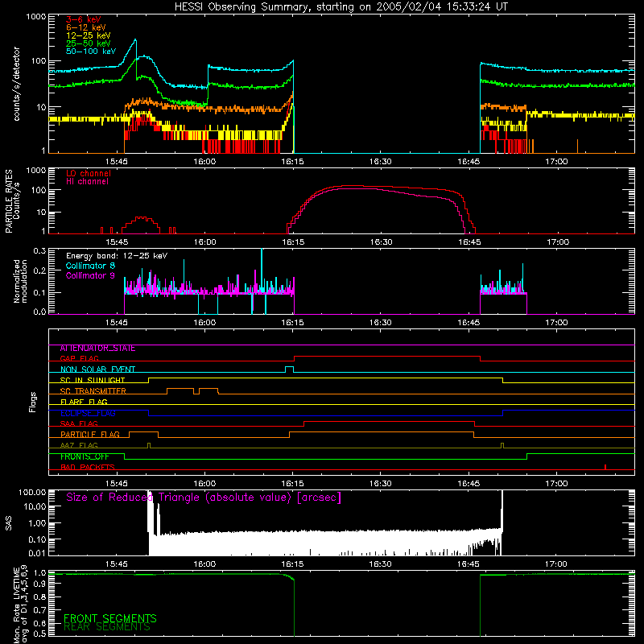
Task: Click the FRONTS_OFF flag label
Action: [85, 456]
